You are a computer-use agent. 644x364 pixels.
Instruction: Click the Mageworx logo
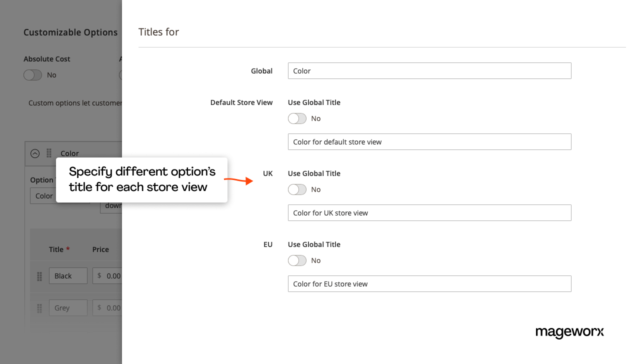[569, 332]
